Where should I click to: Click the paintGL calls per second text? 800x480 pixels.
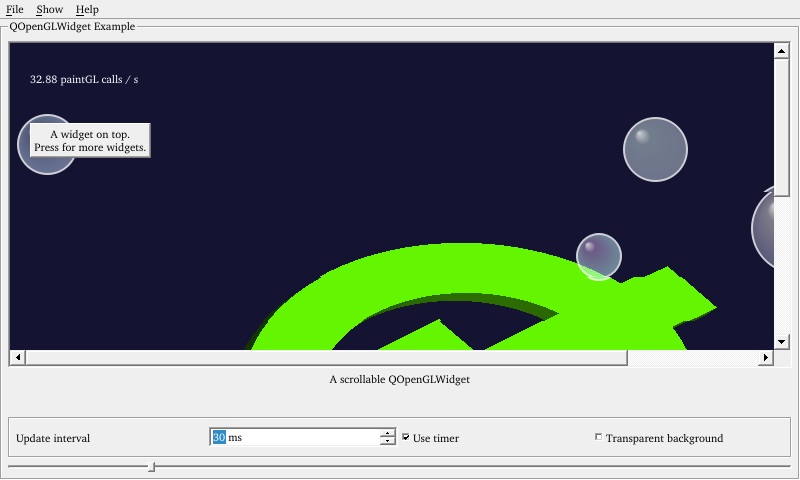(x=84, y=79)
